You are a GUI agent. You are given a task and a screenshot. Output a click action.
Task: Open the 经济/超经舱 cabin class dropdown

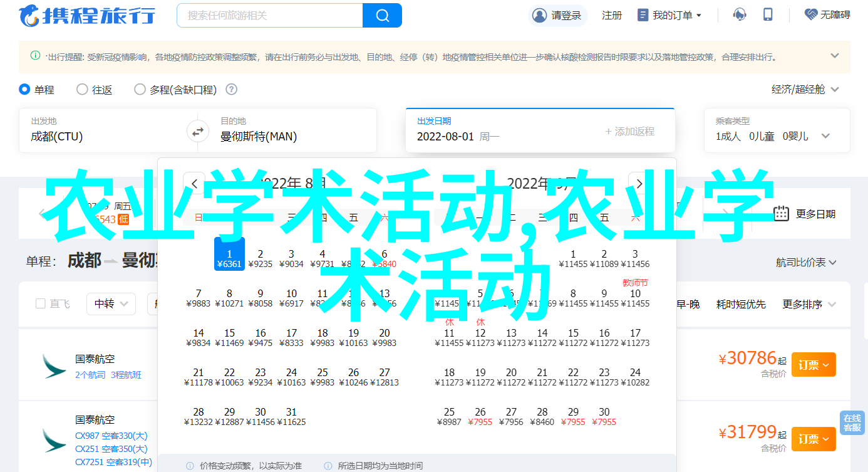[805, 90]
